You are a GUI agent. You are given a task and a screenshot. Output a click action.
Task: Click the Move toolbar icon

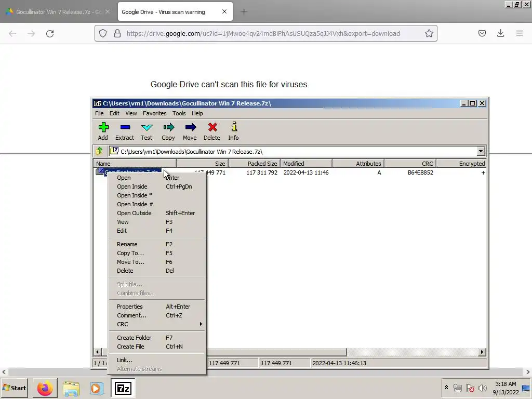pos(190,131)
